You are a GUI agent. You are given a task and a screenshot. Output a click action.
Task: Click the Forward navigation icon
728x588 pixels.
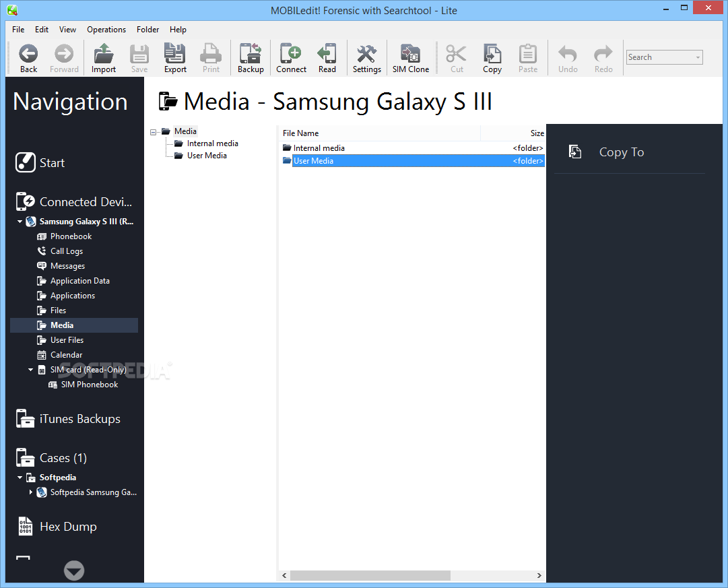click(64, 59)
